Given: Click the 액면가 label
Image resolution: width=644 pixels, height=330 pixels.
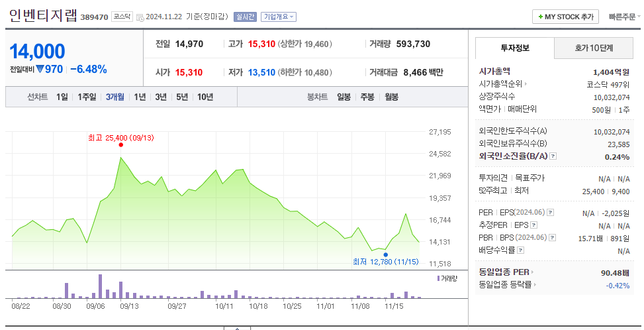Looking at the screenshot, I should 490,109.
